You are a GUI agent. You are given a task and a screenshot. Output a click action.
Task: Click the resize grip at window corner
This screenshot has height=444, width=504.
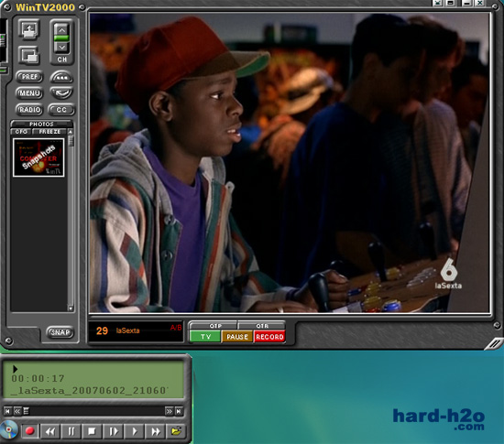(x=494, y=344)
